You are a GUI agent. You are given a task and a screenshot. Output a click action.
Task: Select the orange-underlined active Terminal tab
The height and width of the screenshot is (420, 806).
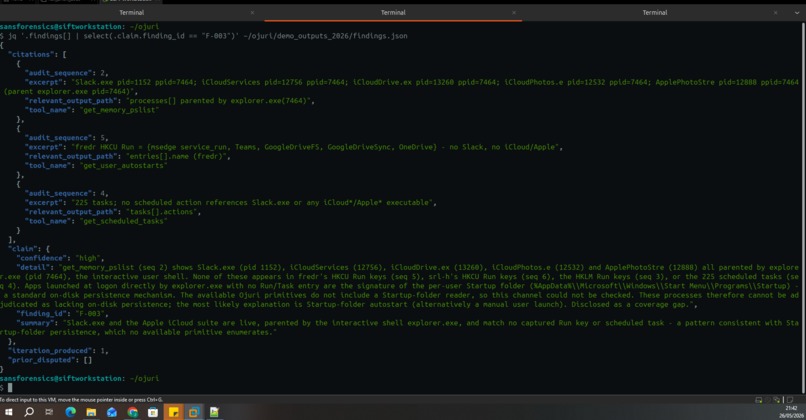click(x=393, y=12)
